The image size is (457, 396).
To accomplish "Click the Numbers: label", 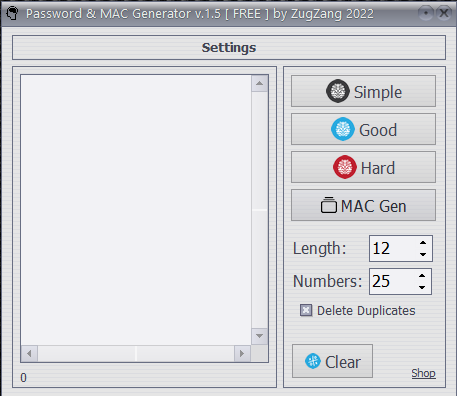I will 327,281.
